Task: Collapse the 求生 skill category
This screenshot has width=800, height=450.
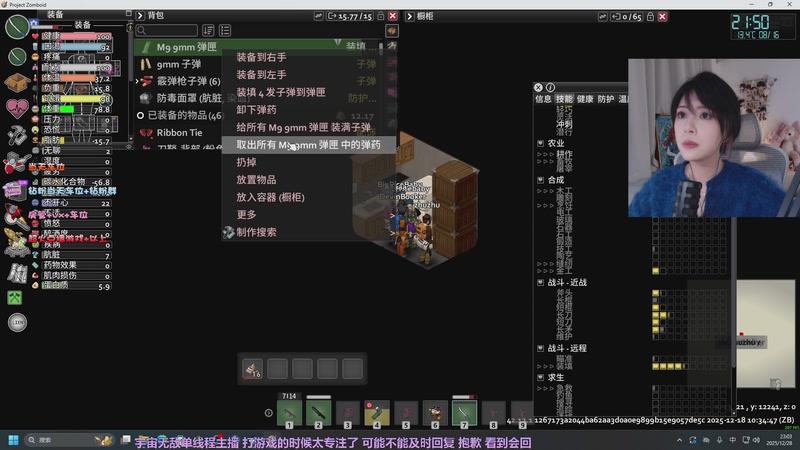Action: [540, 378]
